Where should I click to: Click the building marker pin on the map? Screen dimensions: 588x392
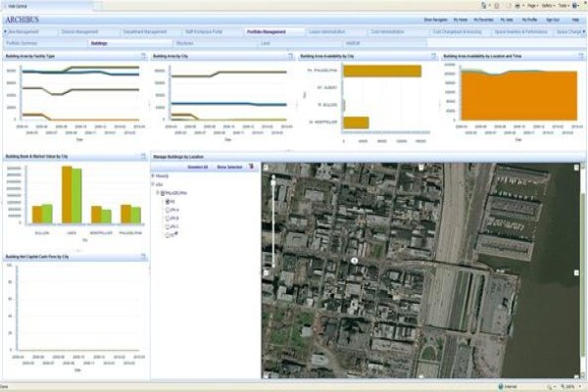355,261
